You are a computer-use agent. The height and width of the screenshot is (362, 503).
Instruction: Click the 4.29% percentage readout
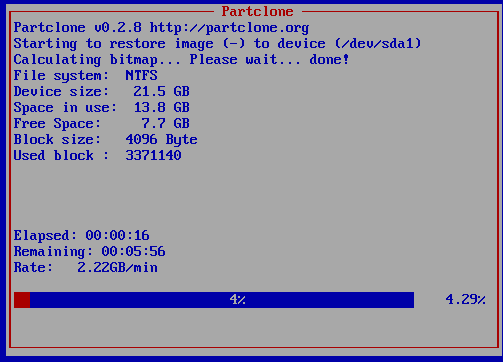click(x=466, y=300)
